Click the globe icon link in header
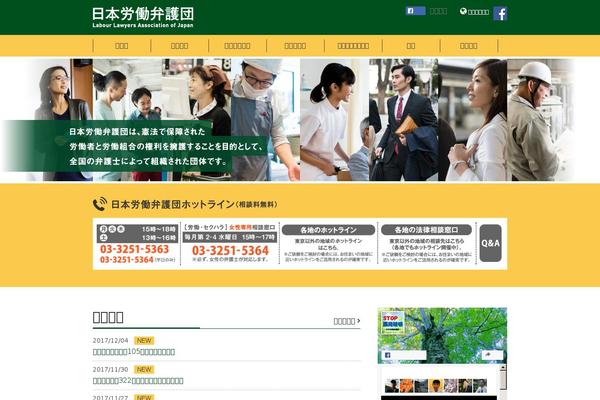 pos(474,12)
